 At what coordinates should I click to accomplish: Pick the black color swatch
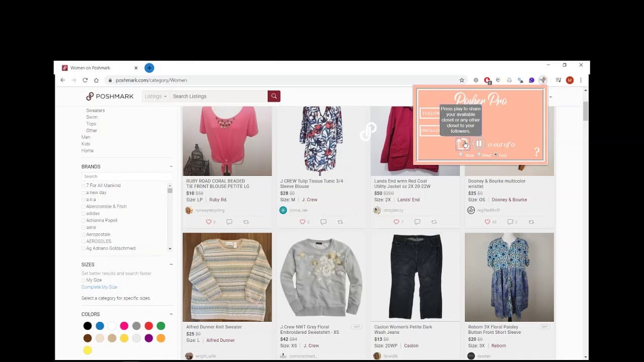[x=88, y=326]
